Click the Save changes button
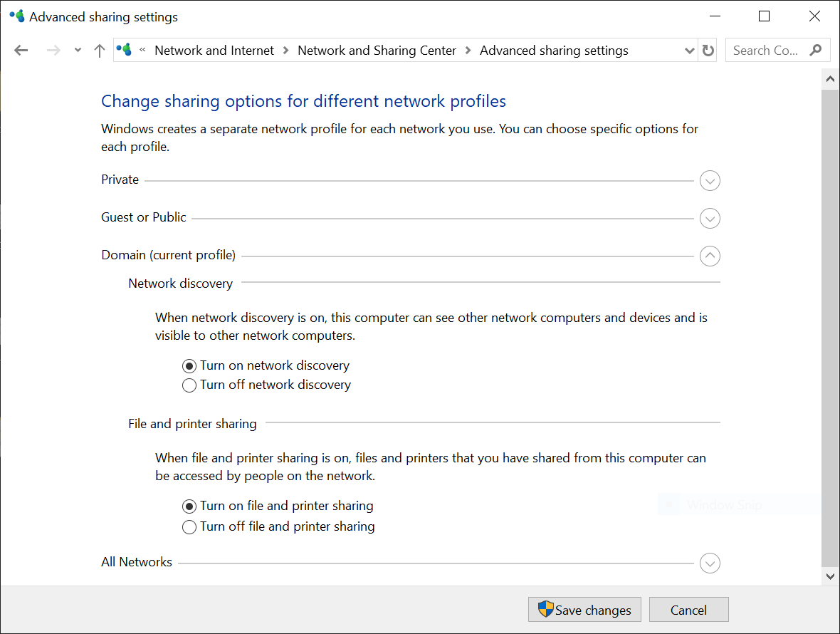Viewport: 840px width, 634px height. click(x=584, y=610)
